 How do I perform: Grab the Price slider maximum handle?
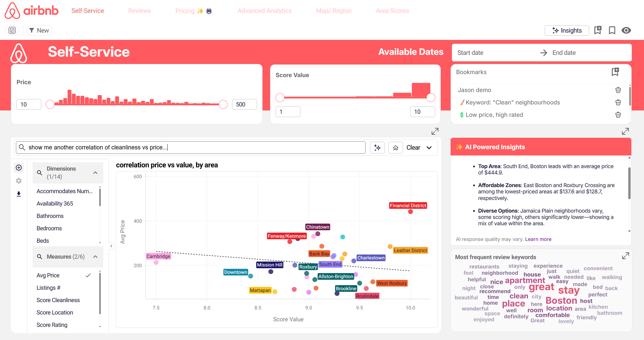click(223, 104)
